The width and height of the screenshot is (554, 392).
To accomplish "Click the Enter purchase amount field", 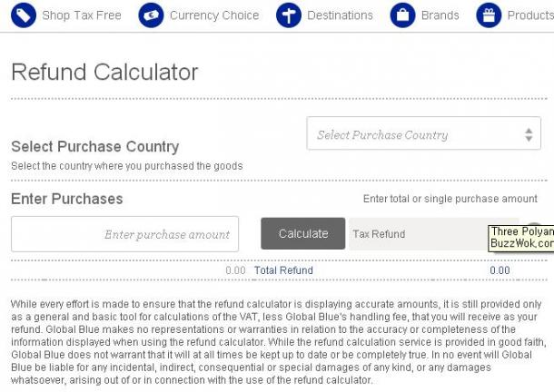I will tap(124, 234).
